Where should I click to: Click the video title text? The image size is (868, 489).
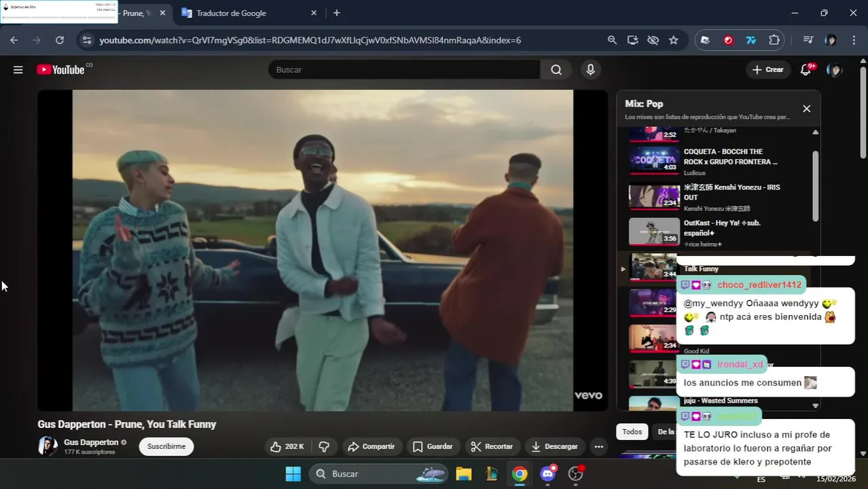[x=126, y=424]
